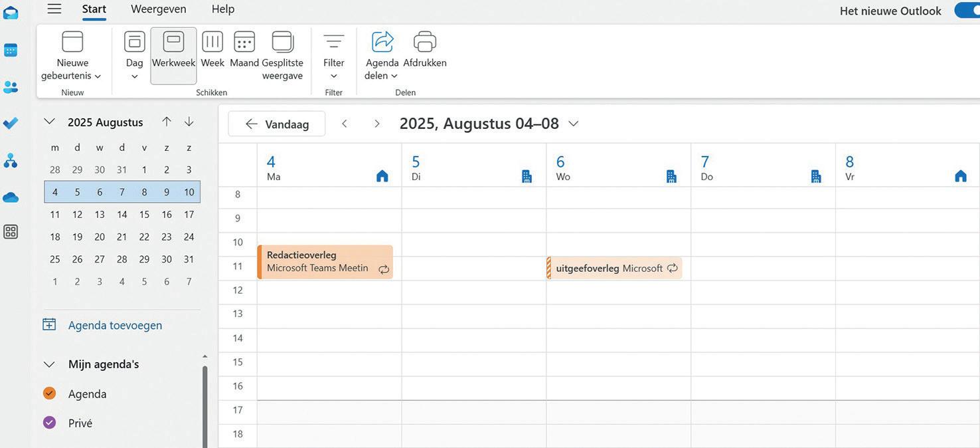The width and height of the screenshot is (980, 448).
Task: Click the calendar list scrollbar
Action: point(205,405)
